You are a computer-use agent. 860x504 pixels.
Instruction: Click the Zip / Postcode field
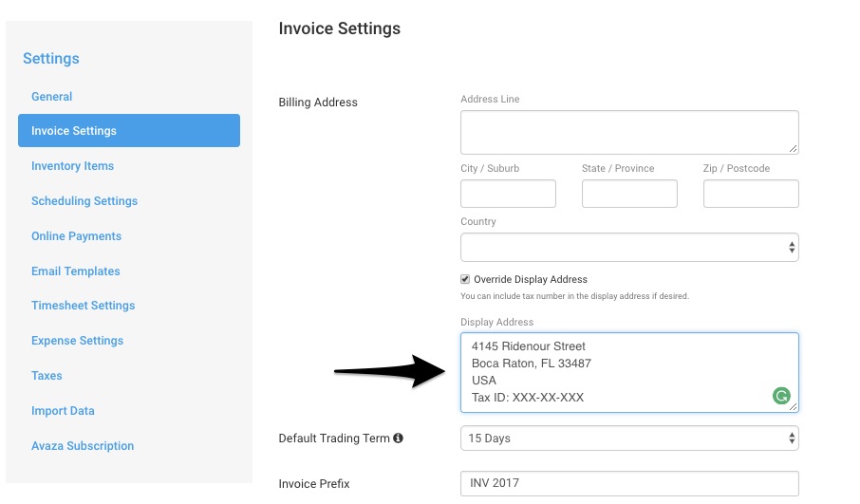pyautogui.click(x=751, y=194)
